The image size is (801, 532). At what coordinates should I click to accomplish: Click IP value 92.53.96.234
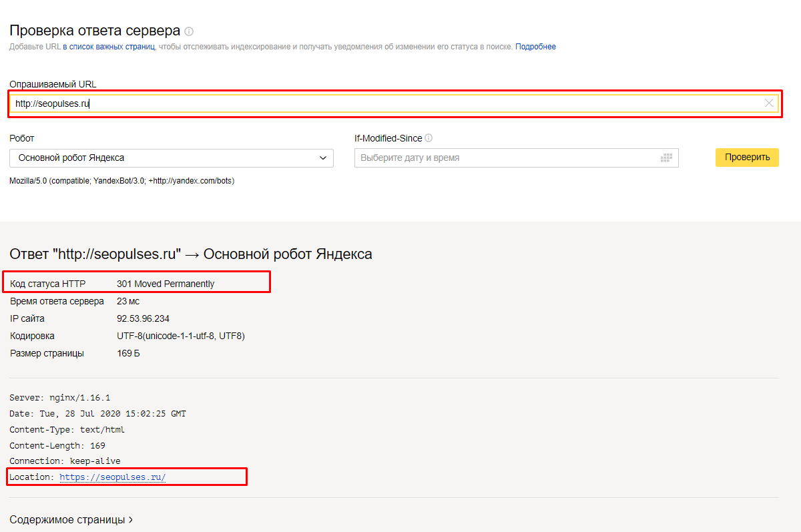pyautogui.click(x=143, y=318)
